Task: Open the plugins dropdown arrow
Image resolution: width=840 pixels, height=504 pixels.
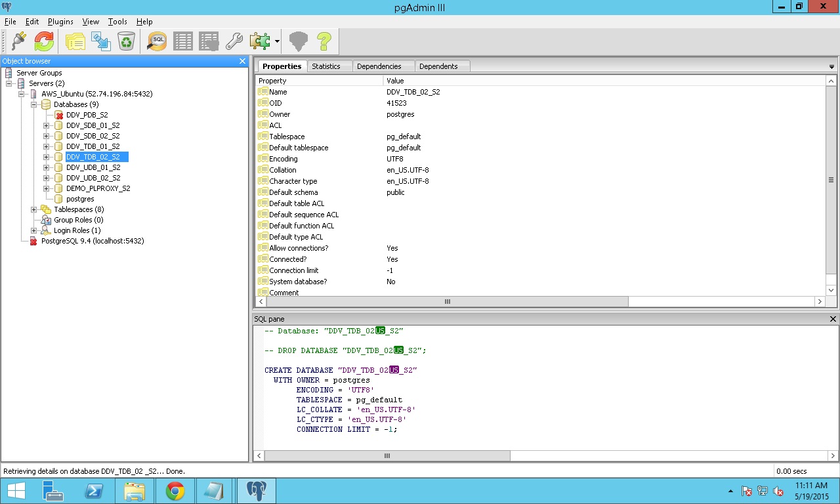Action: point(278,42)
